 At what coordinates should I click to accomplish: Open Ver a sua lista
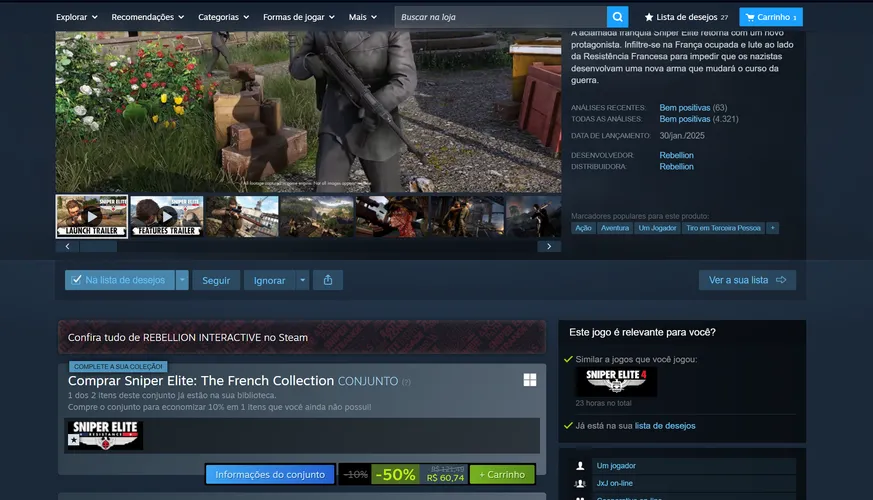(x=747, y=280)
